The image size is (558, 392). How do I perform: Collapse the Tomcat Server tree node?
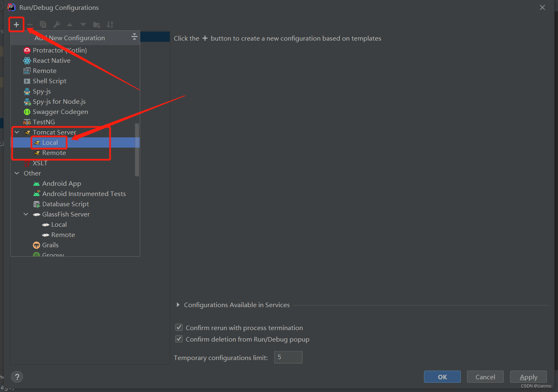point(17,132)
